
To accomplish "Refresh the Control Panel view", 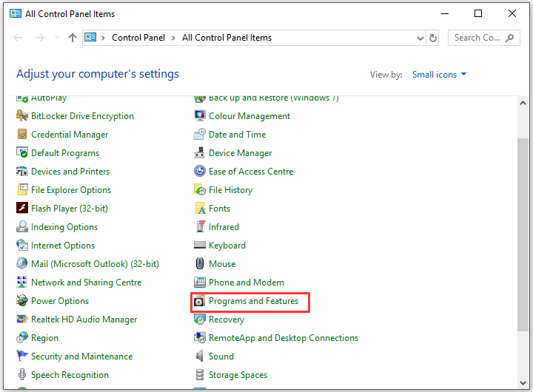I will pos(433,38).
